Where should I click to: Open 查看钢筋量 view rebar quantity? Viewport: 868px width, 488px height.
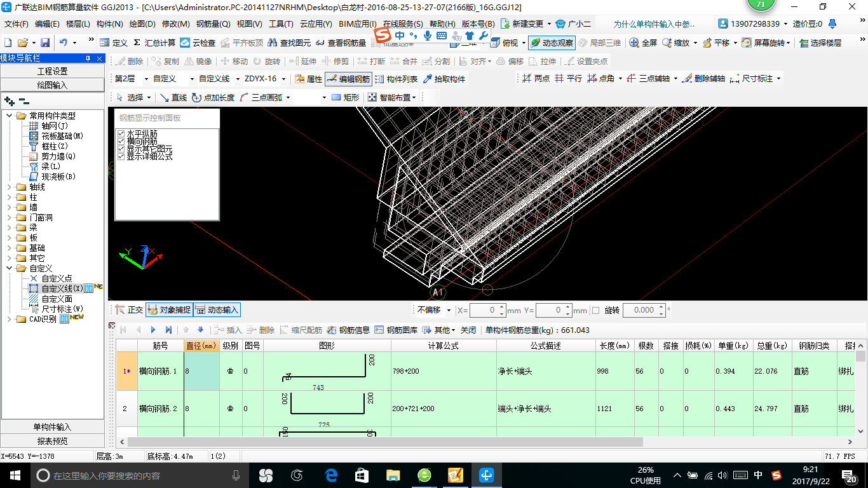341,43
